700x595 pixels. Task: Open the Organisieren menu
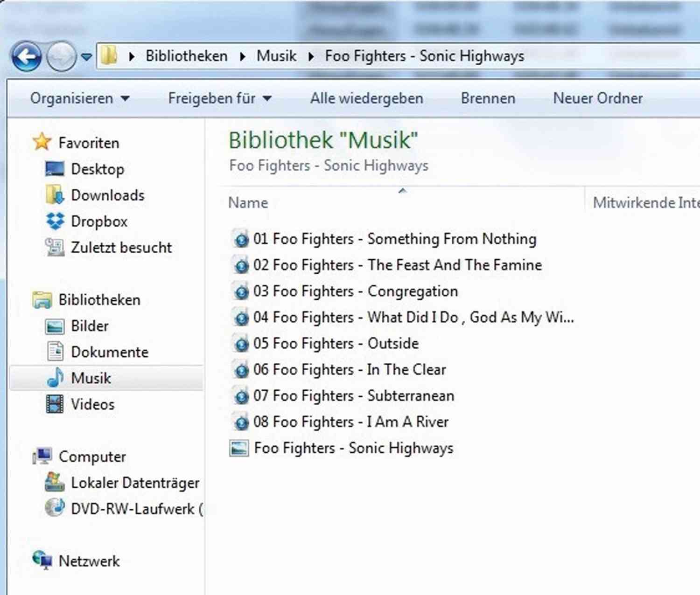click(x=80, y=98)
